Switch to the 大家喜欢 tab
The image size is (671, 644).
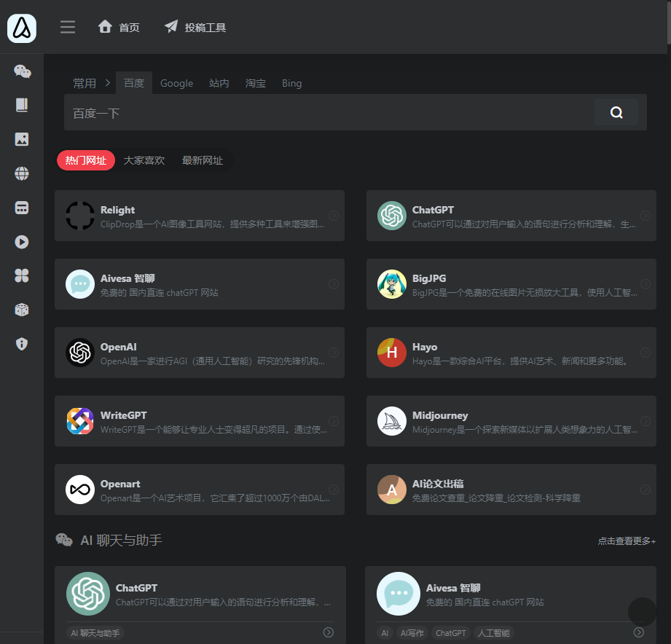[x=144, y=160]
